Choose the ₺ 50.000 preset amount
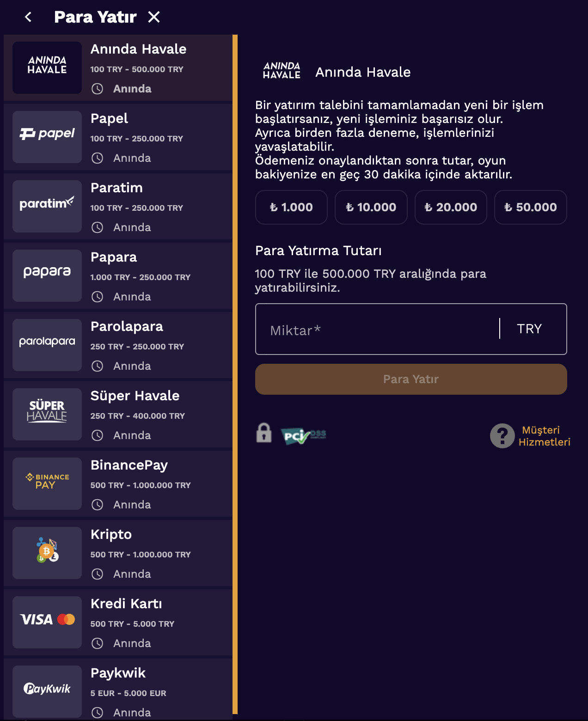Image resolution: width=588 pixels, height=721 pixels. [x=530, y=207]
